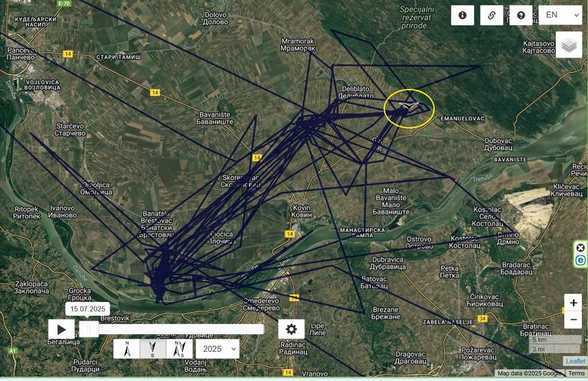Image resolution: width=588 pixels, height=381 pixels.
Task: Click the Grocka town label
Action: point(80,294)
